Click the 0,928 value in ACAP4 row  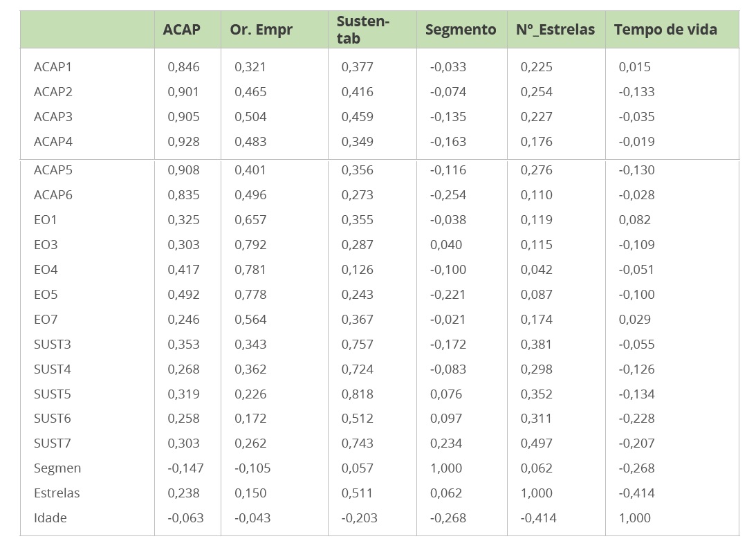(x=183, y=142)
